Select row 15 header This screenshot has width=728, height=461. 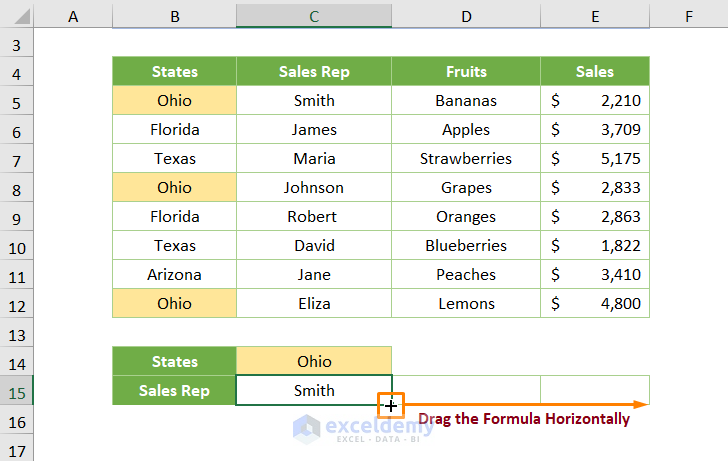[16, 391]
